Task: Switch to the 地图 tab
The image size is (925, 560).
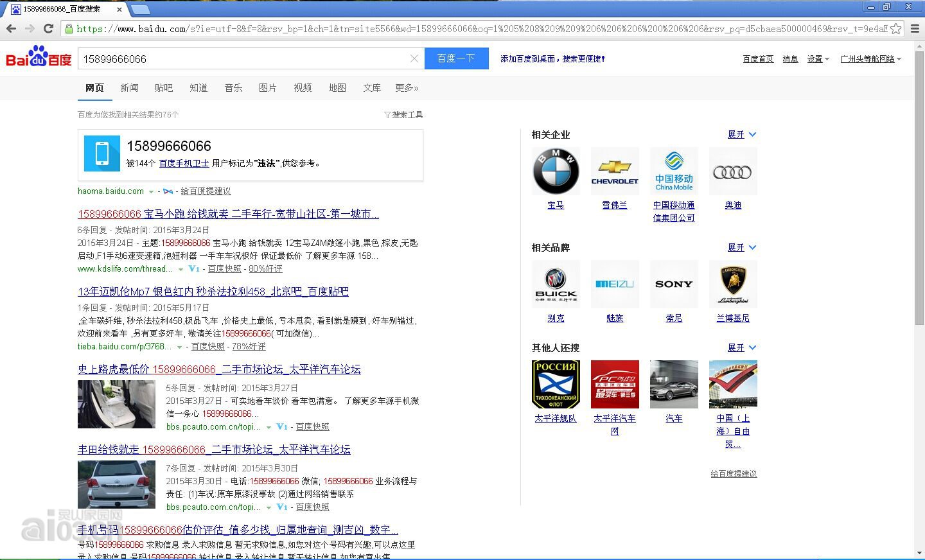Action: (x=337, y=87)
